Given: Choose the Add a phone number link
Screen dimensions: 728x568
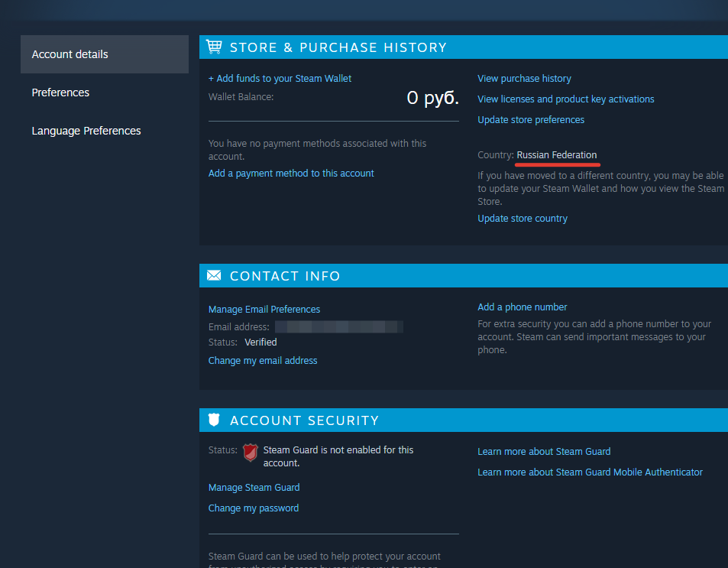Looking at the screenshot, I should pos(523,307).
